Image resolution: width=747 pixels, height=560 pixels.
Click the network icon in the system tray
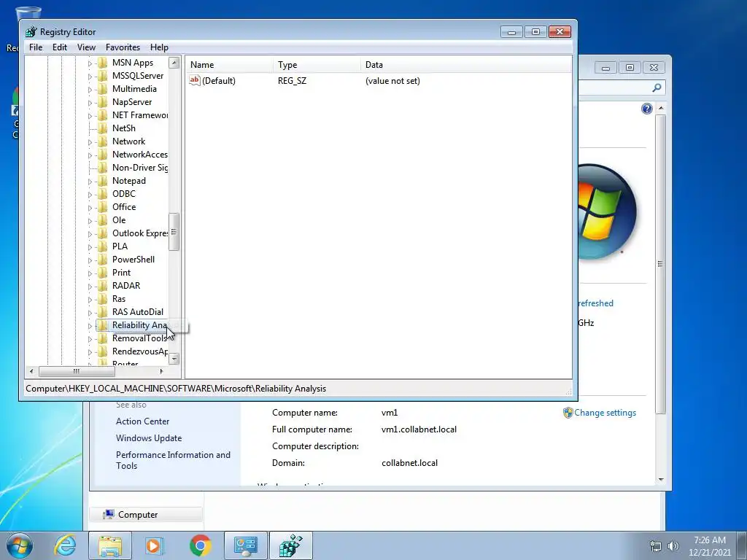tap(656, 546)
